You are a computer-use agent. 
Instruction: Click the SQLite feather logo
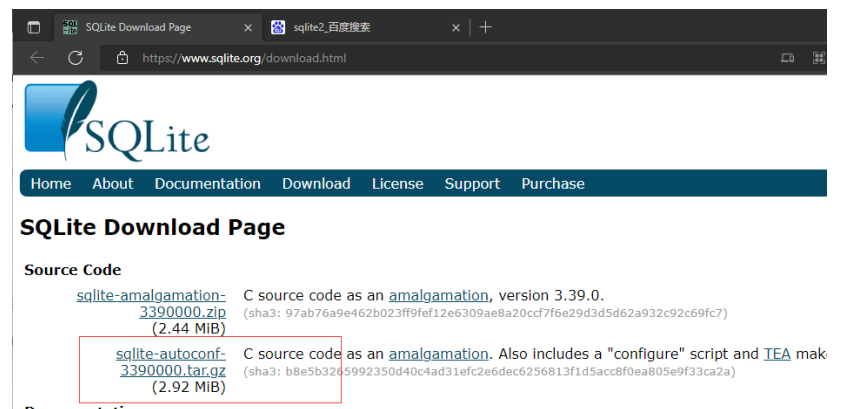coord(117,121)
